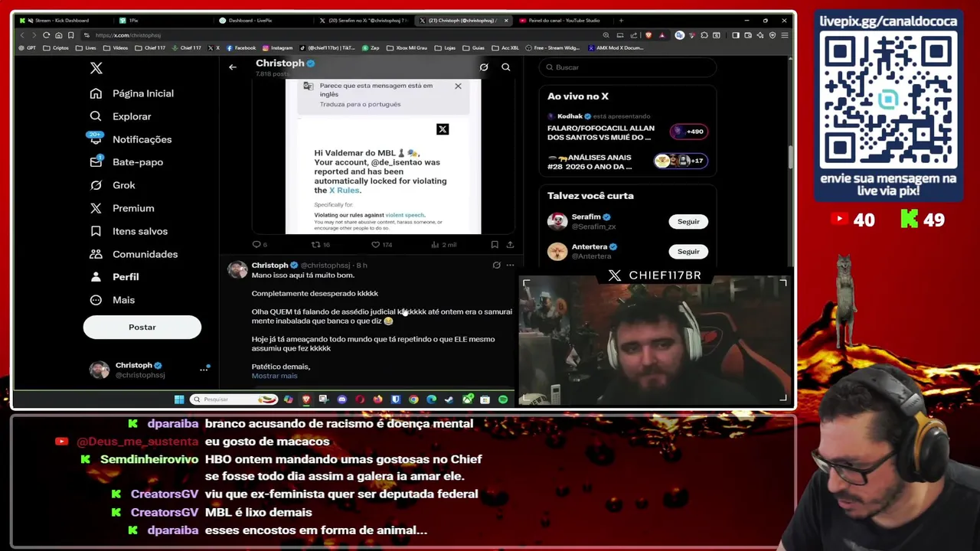Open Comunidades people icon
The width and height of the screenshot is (980, 551).
point(96,254)
